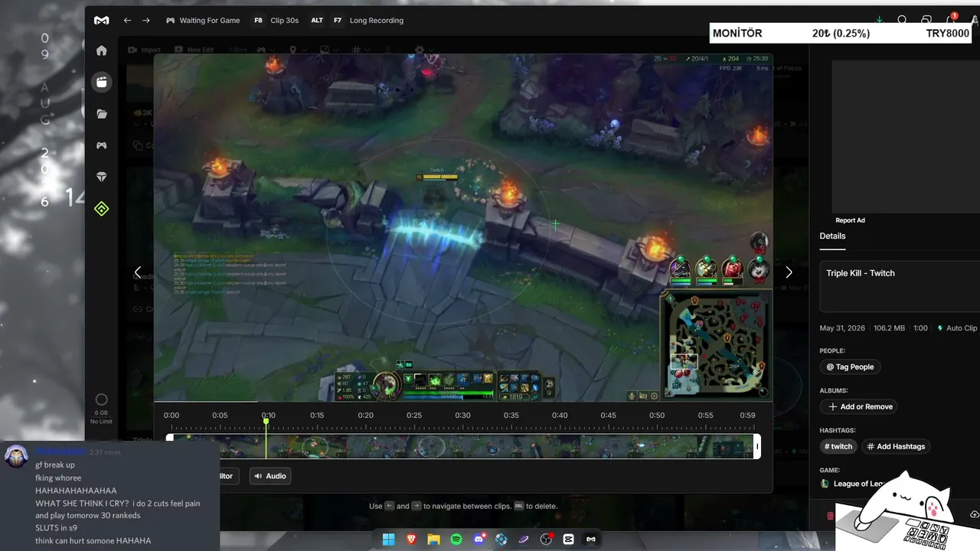Go forward with the right arrow
This screenshot has height=551, width=980.
[146, 21]
